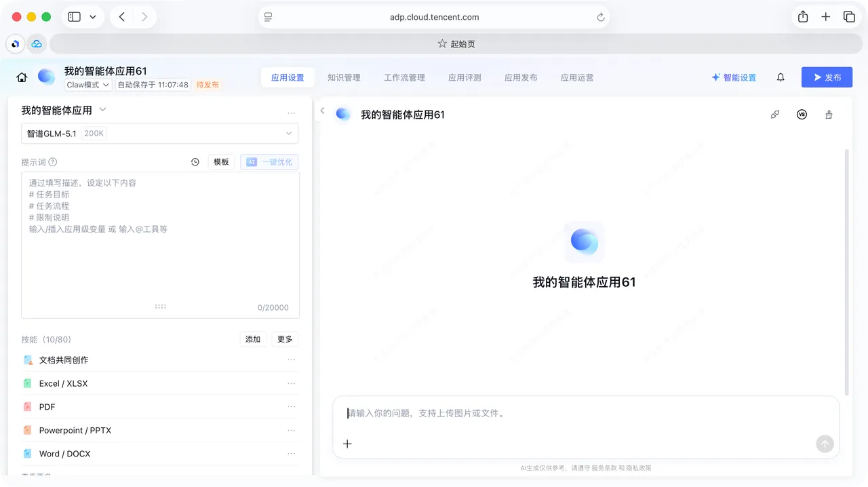Open the 服务条款 link
This screenshot has height=487, width=868.
click(x=603, y=468)
